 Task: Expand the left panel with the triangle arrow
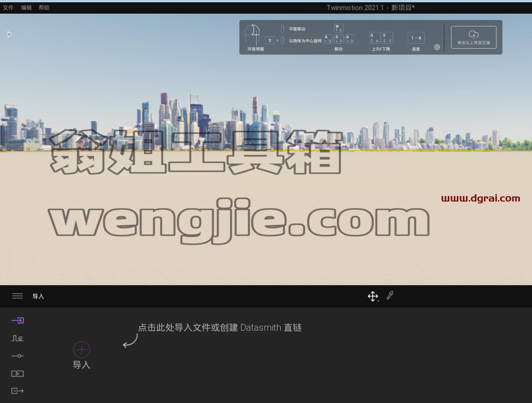coord(10,34)
